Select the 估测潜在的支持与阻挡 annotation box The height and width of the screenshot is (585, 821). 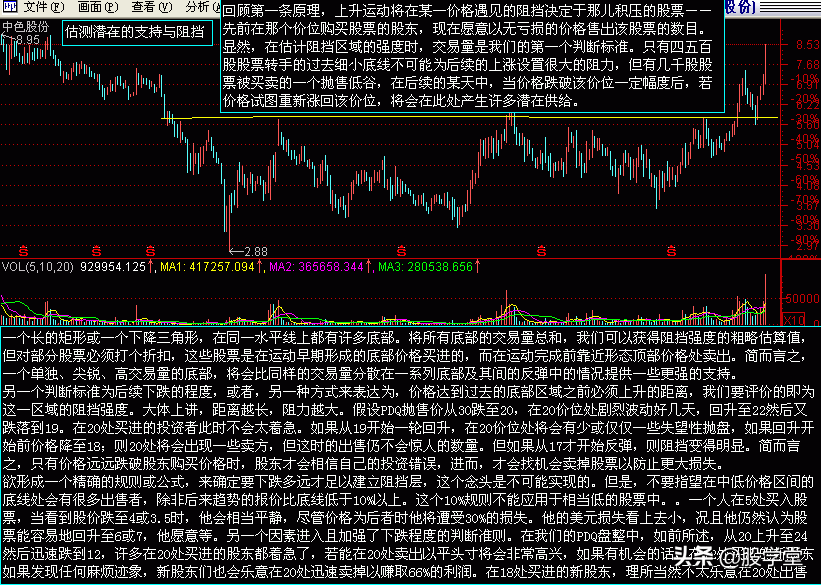pos(138,32)
